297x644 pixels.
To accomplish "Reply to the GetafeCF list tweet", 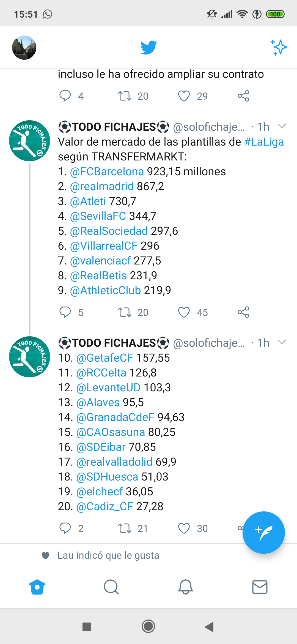I will (65, 528).
